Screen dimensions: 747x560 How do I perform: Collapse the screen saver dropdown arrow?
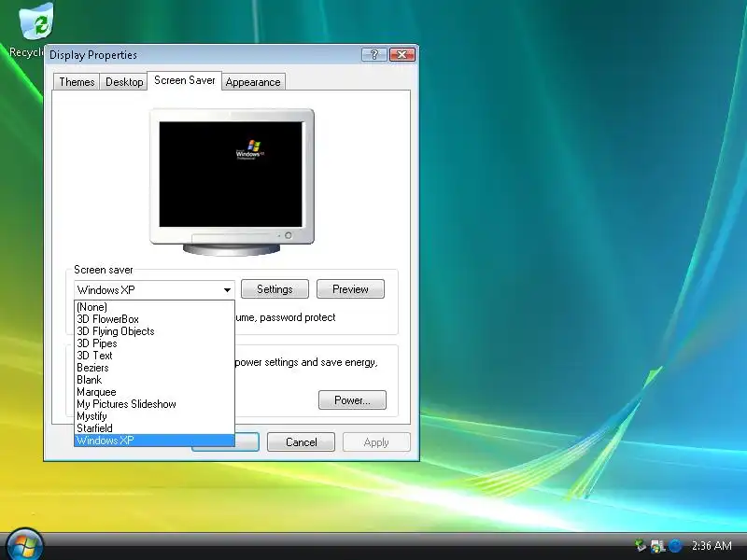click(x=227, y=289)
